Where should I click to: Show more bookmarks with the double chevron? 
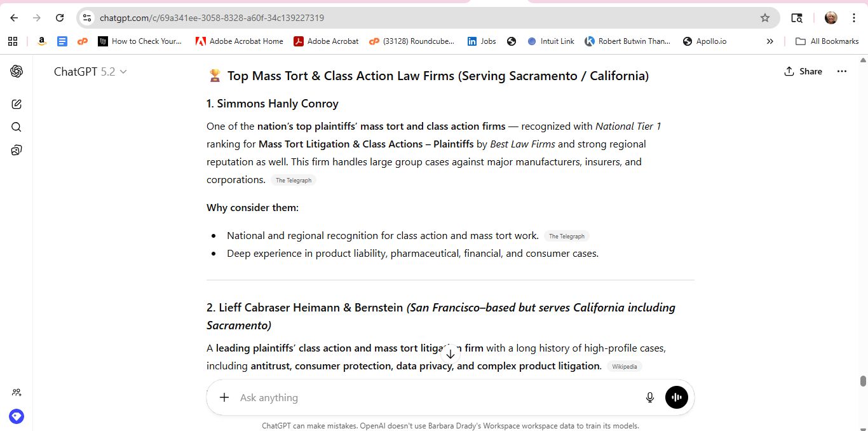[770, 41]
